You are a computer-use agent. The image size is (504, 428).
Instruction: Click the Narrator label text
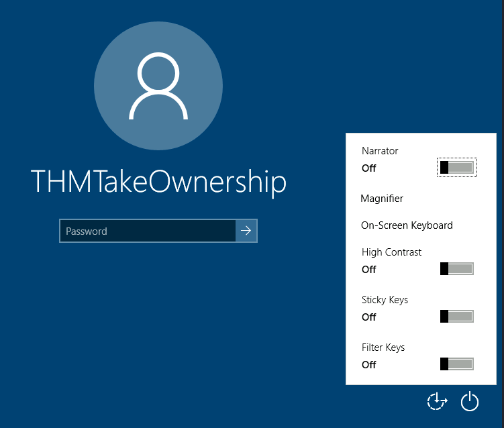click(380, 151)
